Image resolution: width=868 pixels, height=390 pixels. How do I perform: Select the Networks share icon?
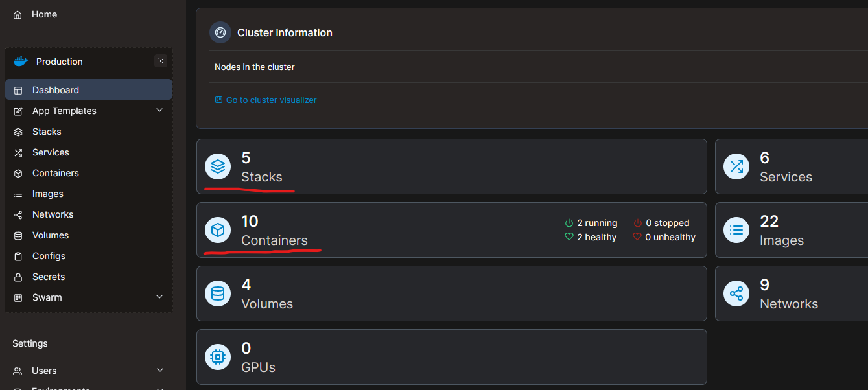click(x=19, y=214)
